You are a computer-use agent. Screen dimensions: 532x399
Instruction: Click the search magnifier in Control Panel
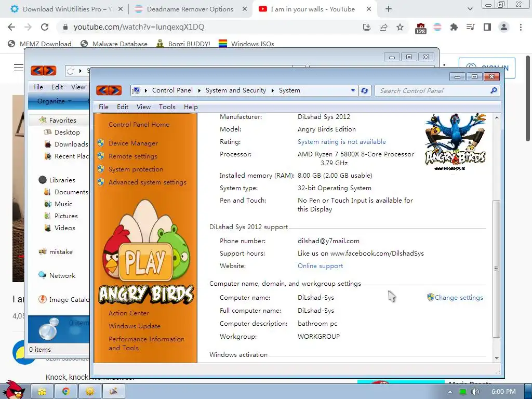click(x=494, y=90)
